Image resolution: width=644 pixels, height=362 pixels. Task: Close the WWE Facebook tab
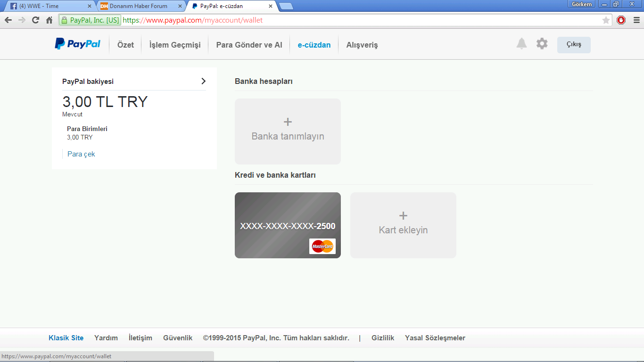tap(90, 6)
